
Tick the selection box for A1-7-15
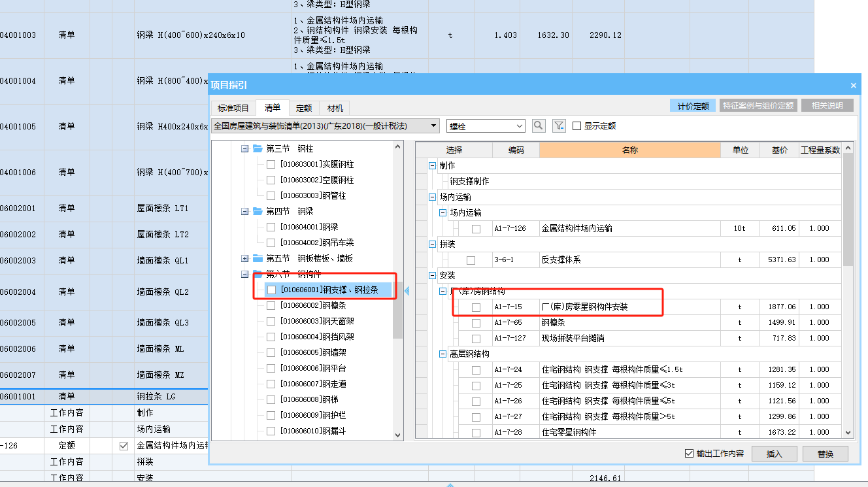(x=476, y=307)
